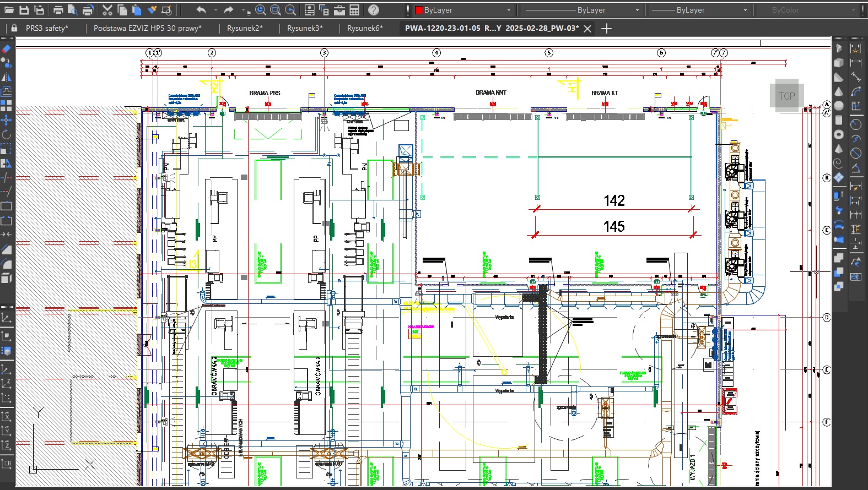Add a new drawing tab with plus button
Screen dimensions: 868x490
[x=606, y=29]
